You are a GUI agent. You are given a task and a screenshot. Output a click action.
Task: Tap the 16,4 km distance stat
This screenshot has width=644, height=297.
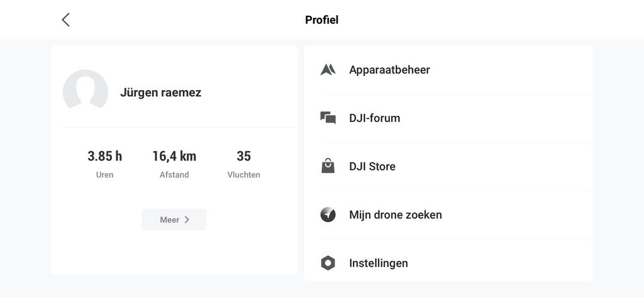point(174,156)
